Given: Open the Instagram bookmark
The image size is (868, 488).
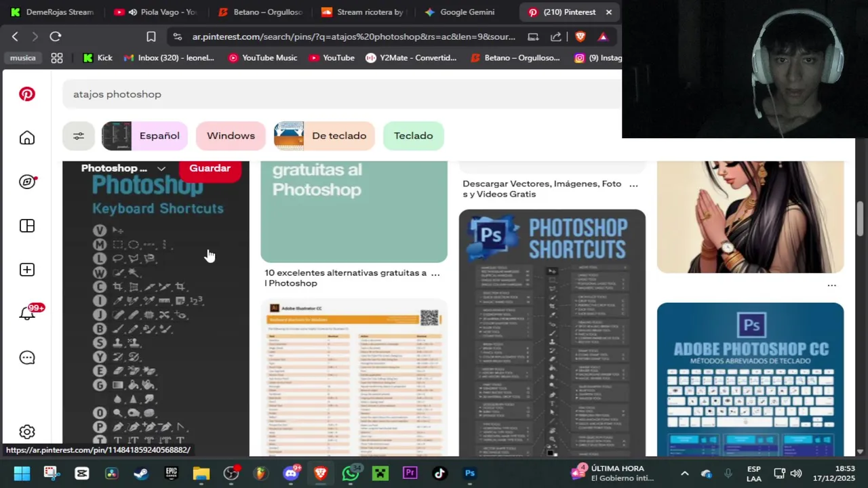Looking at the screenshot, I should click(598, 58).
